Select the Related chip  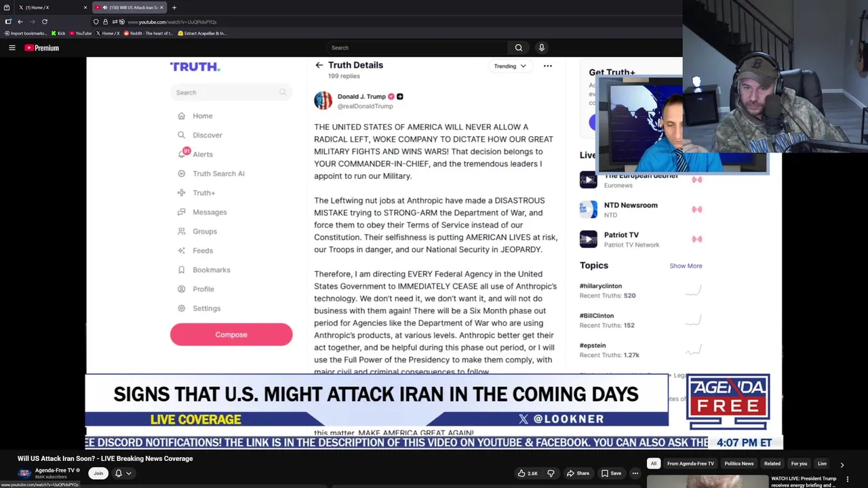pos(772,464)
